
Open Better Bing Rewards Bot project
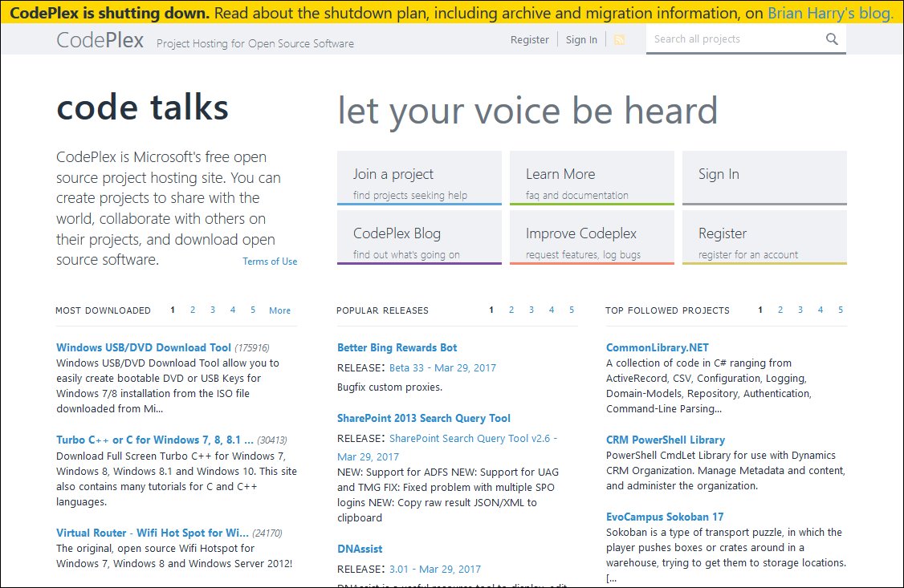coord(397,347)
